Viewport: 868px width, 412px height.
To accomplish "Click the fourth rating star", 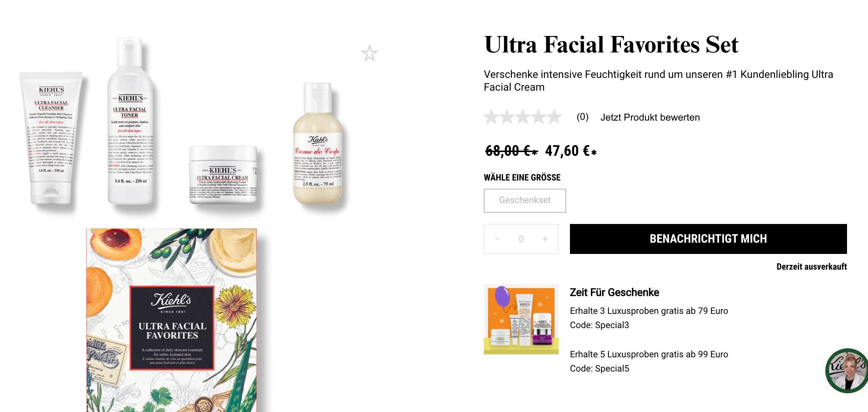I will (x=538, y=117).
